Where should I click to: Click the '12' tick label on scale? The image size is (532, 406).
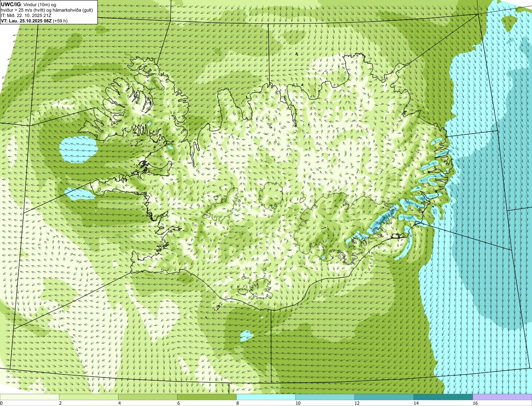[357, 403]
